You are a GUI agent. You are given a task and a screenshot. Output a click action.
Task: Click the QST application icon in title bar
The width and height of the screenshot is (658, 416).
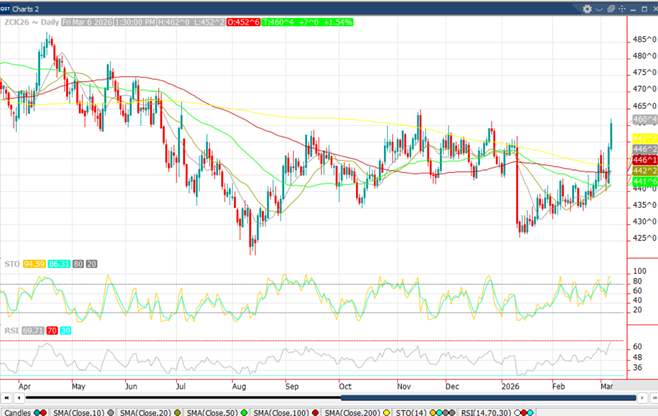coord(7,6)
